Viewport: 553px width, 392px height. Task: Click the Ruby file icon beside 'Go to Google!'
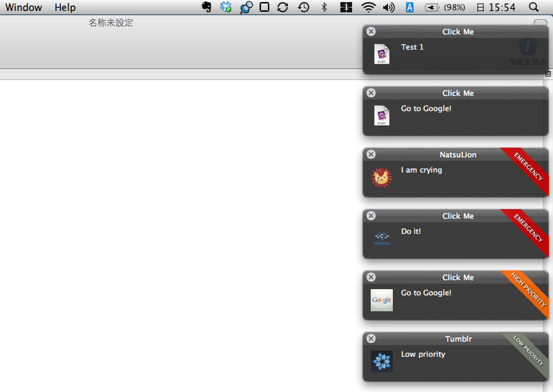click(382, 115)
